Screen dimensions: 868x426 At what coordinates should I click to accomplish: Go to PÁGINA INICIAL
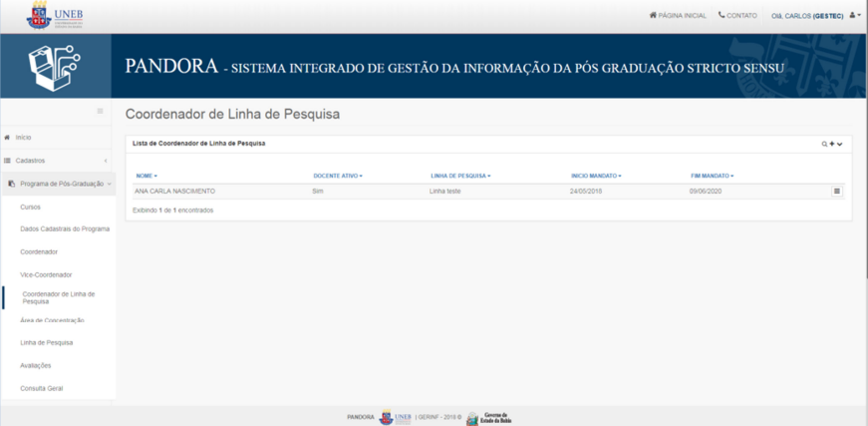[x=678, y=16]
